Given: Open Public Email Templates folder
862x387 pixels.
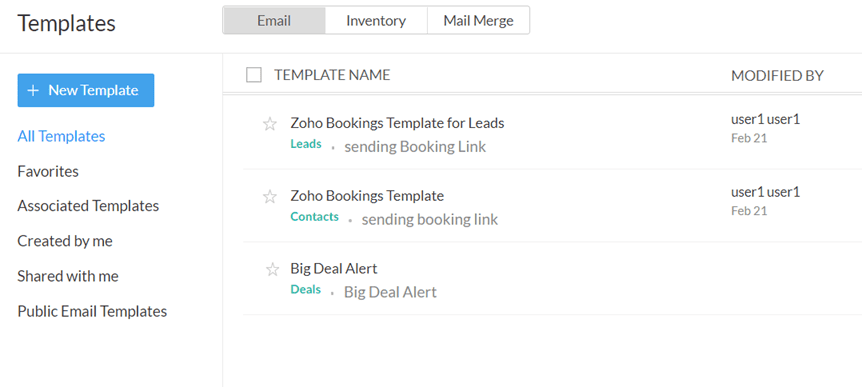Looking at the screenshot, I should click(92, 311).
